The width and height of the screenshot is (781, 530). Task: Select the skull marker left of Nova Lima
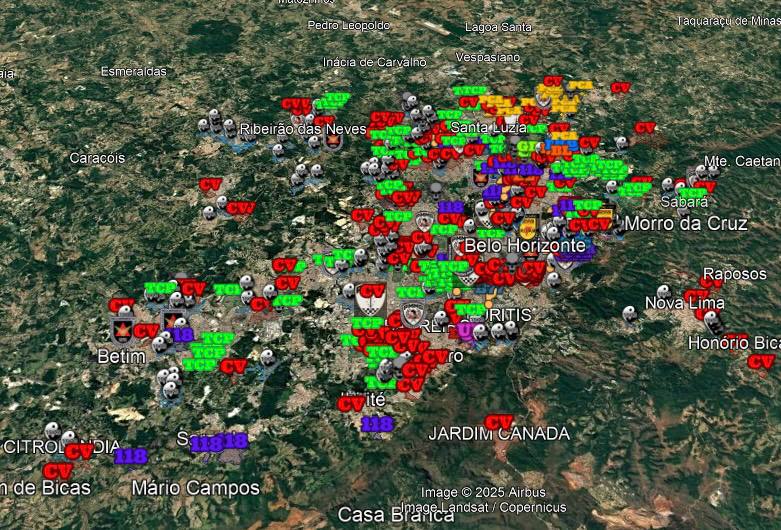tap(629, 316)
